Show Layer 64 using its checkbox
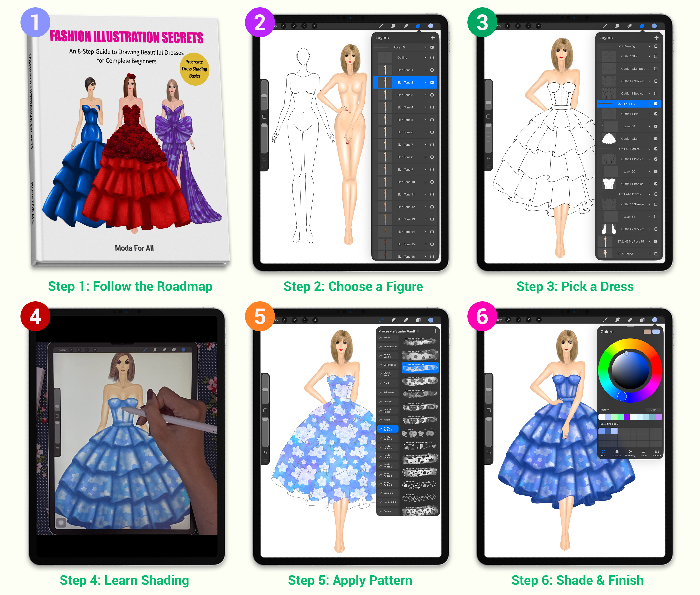The image size is (700, 595). 656,217
